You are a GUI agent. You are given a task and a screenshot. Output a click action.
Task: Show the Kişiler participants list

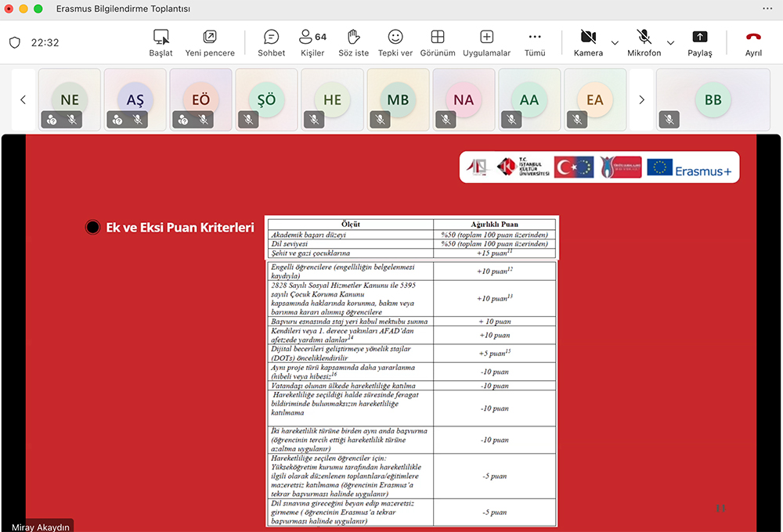pos(312,42)
